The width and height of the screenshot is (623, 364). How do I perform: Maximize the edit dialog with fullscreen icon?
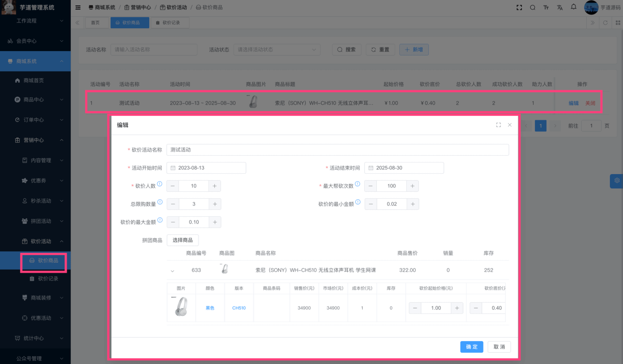(x=498, y=125)
